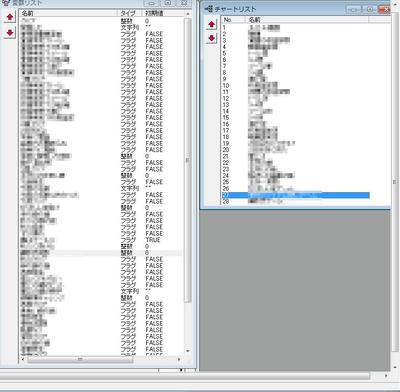The height and width of the screenshot is (392, 400).
Task: Select chart row number 10
Action: tap(295, 85)
